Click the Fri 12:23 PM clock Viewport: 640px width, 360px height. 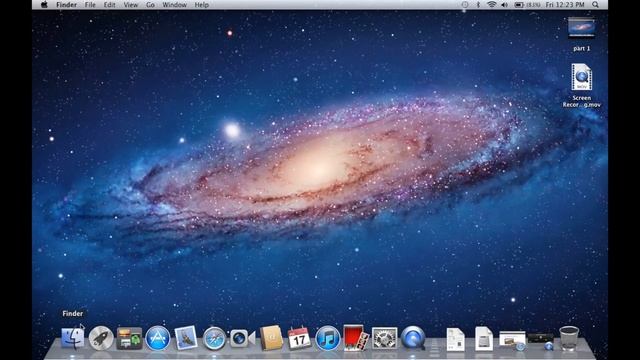point(565,5)
